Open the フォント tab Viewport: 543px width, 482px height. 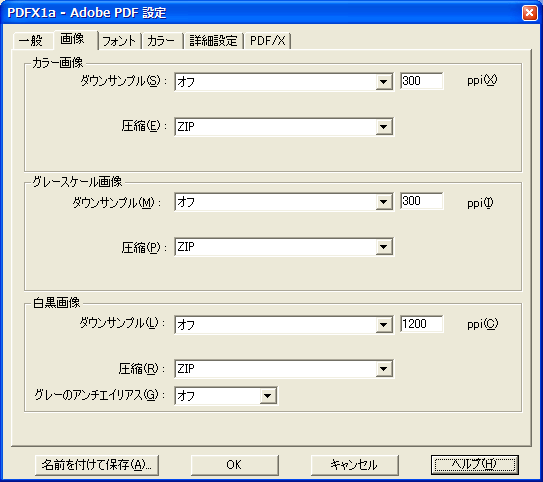coord(120,41)
